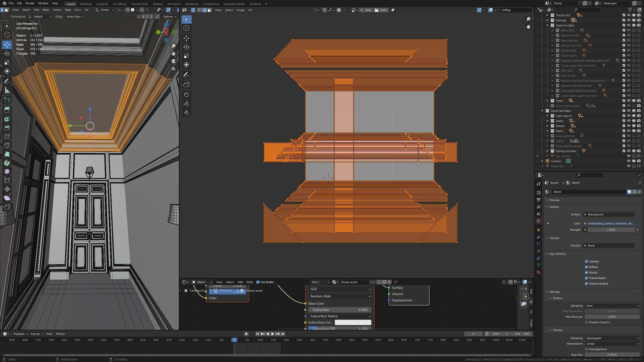
Task: Jump to the timeline end frame
Action: click(x=283, y=334)
